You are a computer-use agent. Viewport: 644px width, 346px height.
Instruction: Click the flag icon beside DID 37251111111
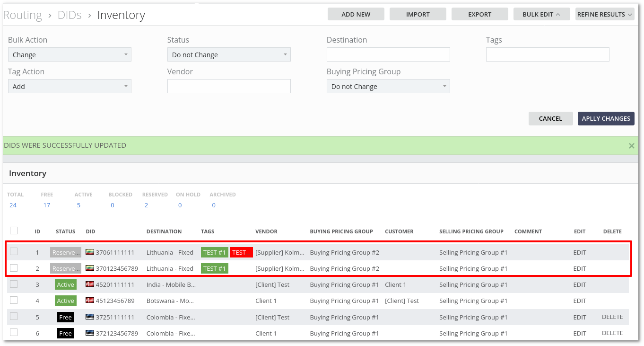[89, 317]
